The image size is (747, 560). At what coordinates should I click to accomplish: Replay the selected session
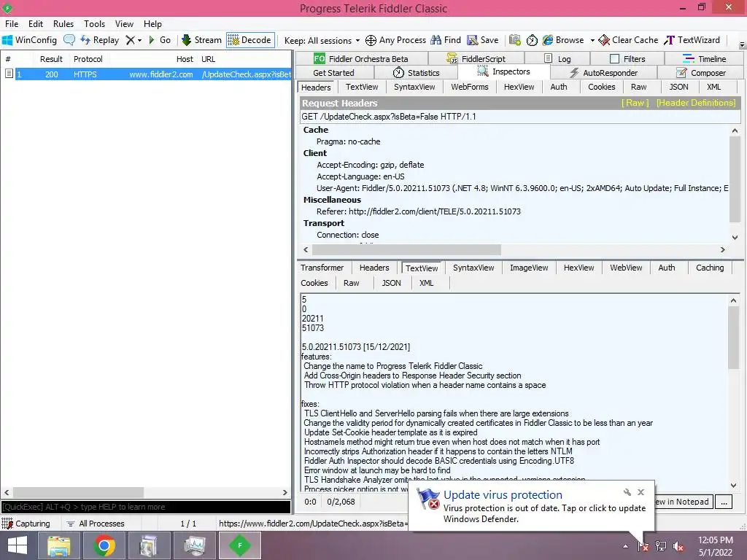[99, 40]
